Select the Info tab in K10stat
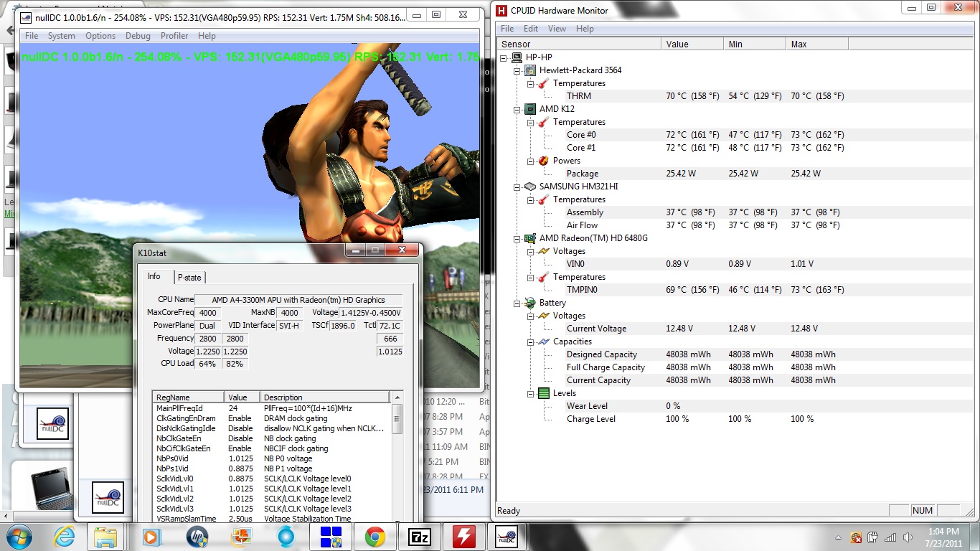The height and width of the screenshot is (551, 980). [154, 276]
